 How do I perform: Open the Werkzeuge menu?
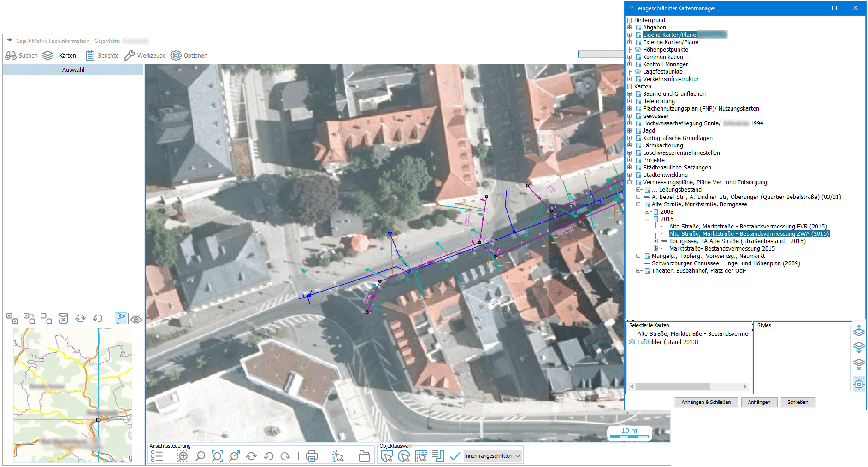(x=145, y=56)
